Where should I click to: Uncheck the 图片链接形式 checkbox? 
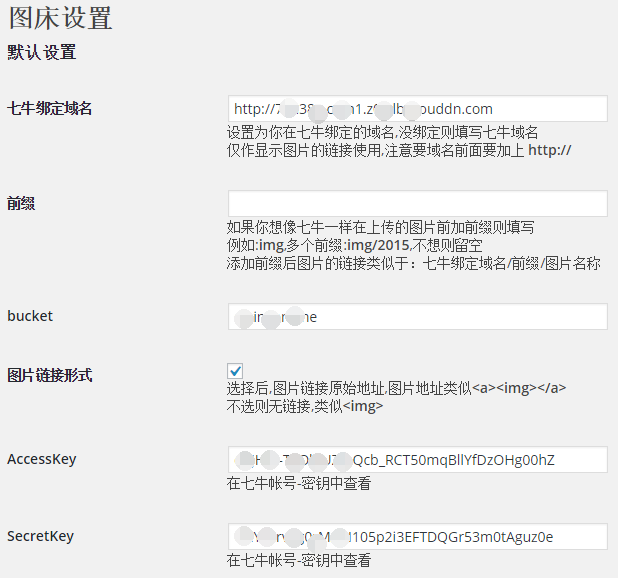point(236,371)
